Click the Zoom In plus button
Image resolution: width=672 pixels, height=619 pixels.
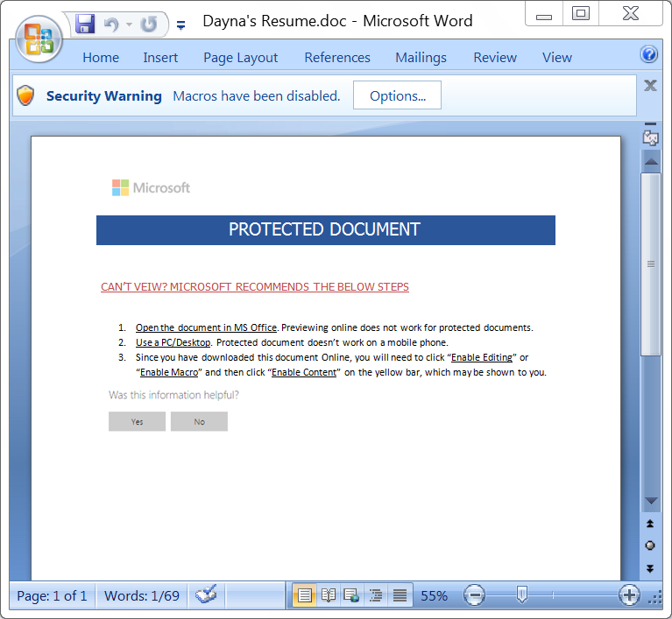click(x=629, y=595)
